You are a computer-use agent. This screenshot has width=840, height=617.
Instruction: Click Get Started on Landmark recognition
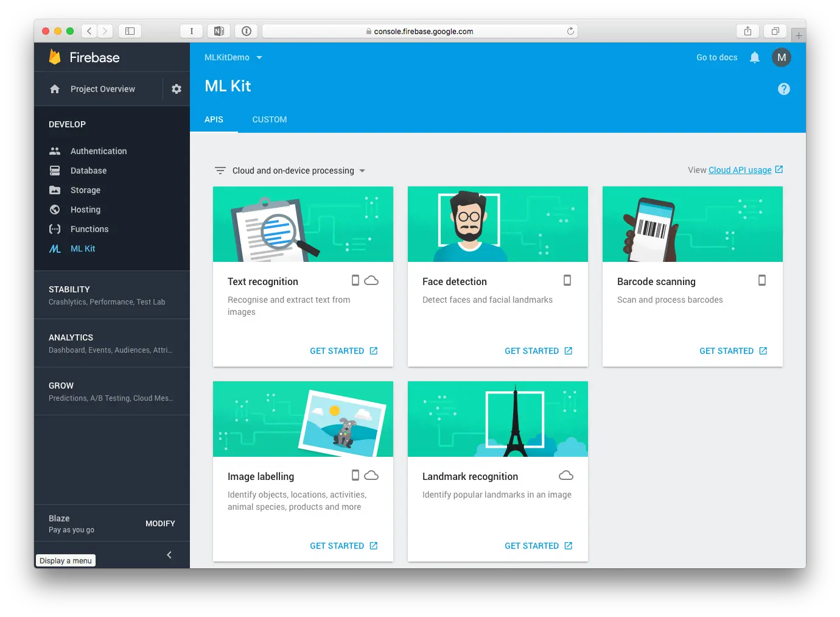point(539,546)
